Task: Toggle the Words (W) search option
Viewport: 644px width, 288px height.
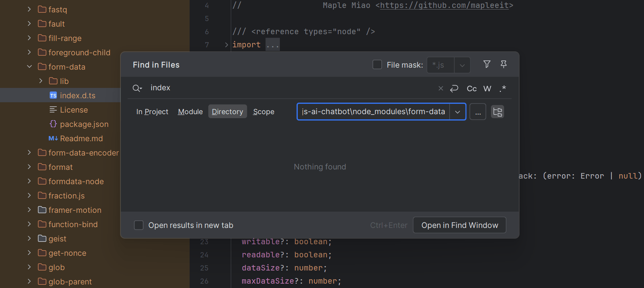Action: point(487,88)
